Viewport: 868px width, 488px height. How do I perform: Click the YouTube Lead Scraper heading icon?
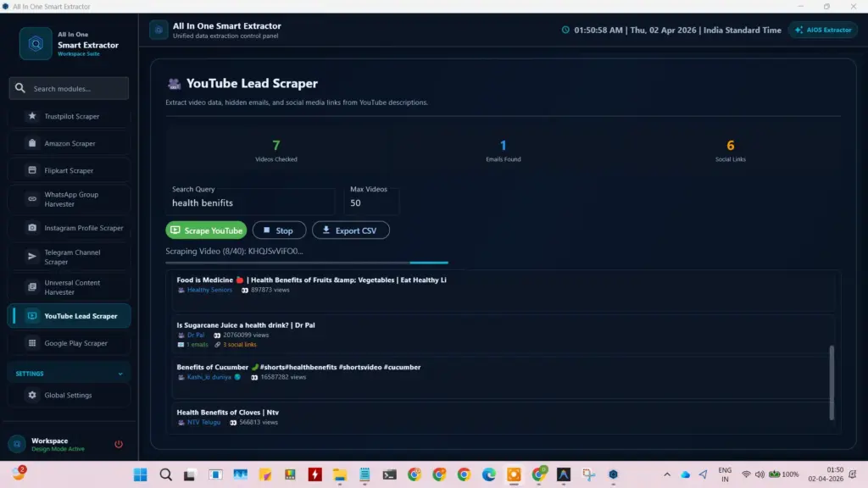[x=174, y=84]
